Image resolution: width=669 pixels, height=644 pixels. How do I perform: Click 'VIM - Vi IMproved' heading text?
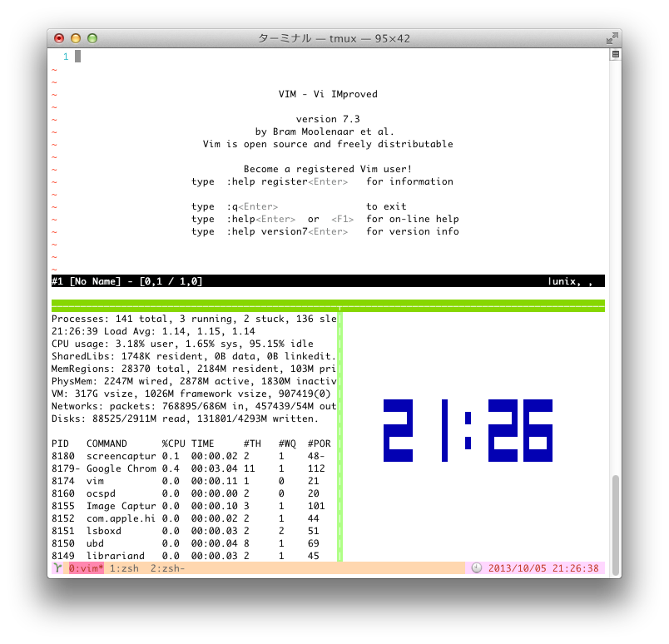click(x=328, y=94)
